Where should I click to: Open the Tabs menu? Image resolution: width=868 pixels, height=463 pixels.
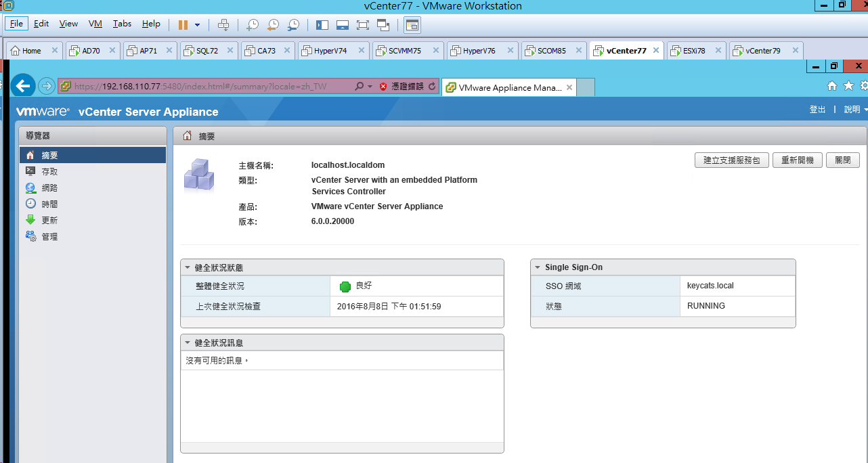[122, 24]
